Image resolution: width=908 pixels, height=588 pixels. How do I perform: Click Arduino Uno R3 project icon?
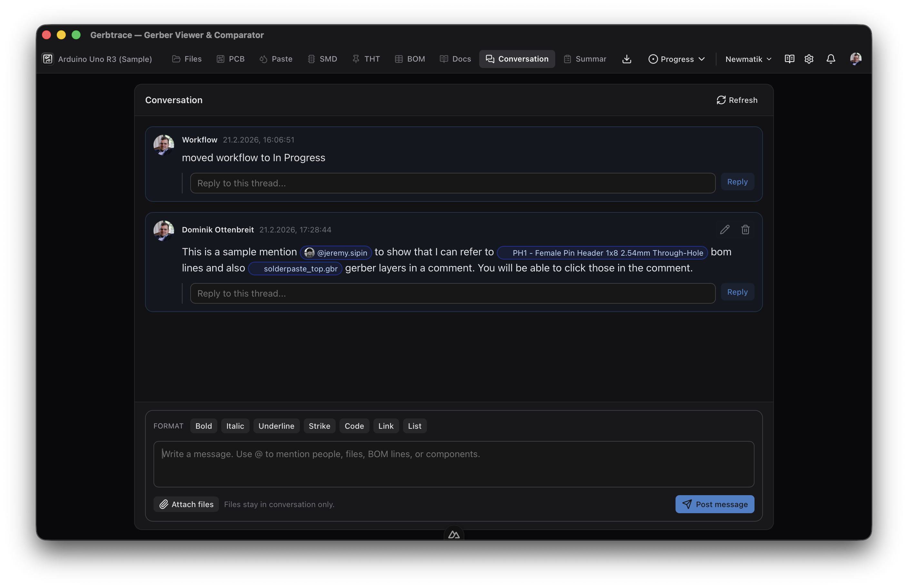coord(48,59)
